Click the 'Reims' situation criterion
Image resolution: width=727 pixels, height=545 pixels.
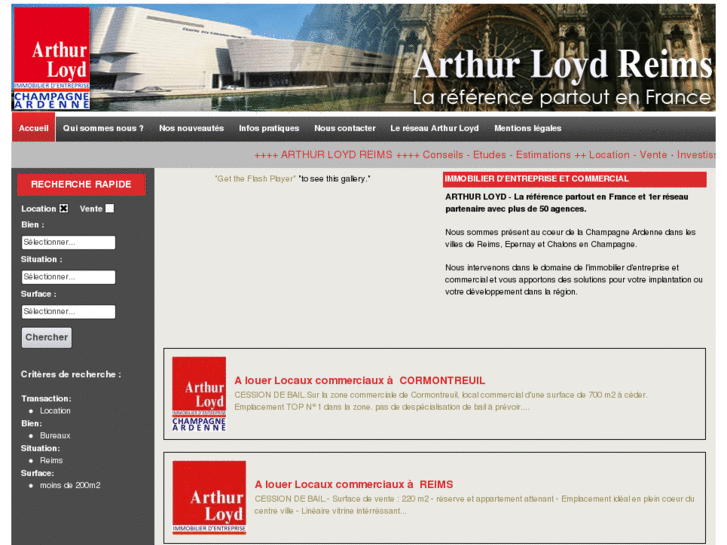click(51, 460)
